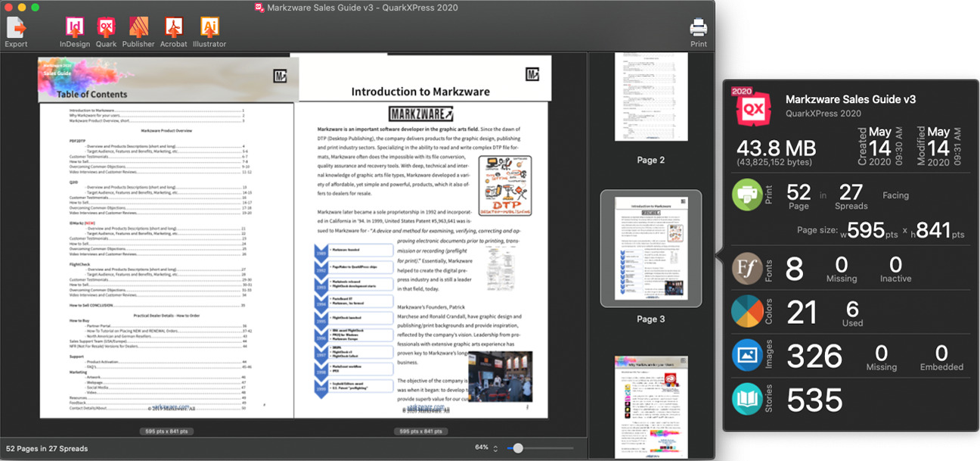Click the '27 Spreads' count

851,197
